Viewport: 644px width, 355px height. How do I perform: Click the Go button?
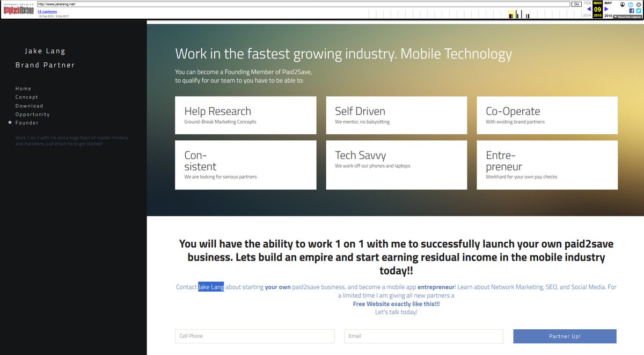click(x=576, y=4)
